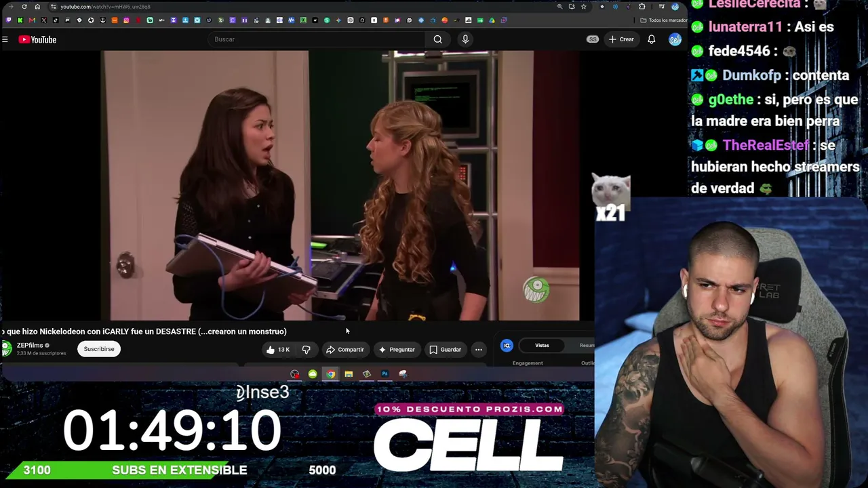Open the browser home page
The image size is (868, 488).
click(x=37, y=7)
